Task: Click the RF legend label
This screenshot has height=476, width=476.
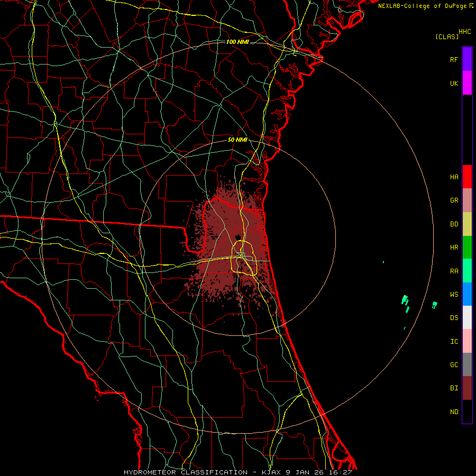Action: tap(454, 59)
